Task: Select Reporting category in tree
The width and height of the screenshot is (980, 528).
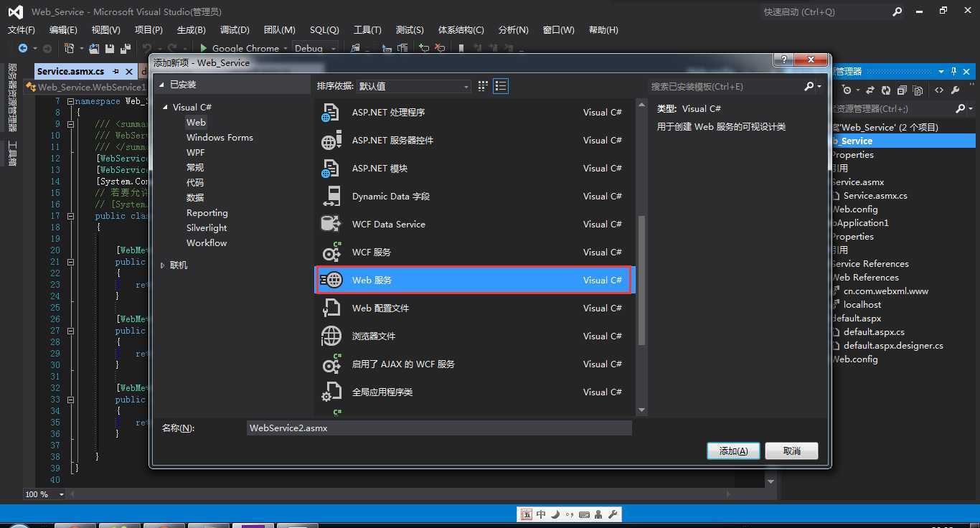Action: (x=207, y=213)
